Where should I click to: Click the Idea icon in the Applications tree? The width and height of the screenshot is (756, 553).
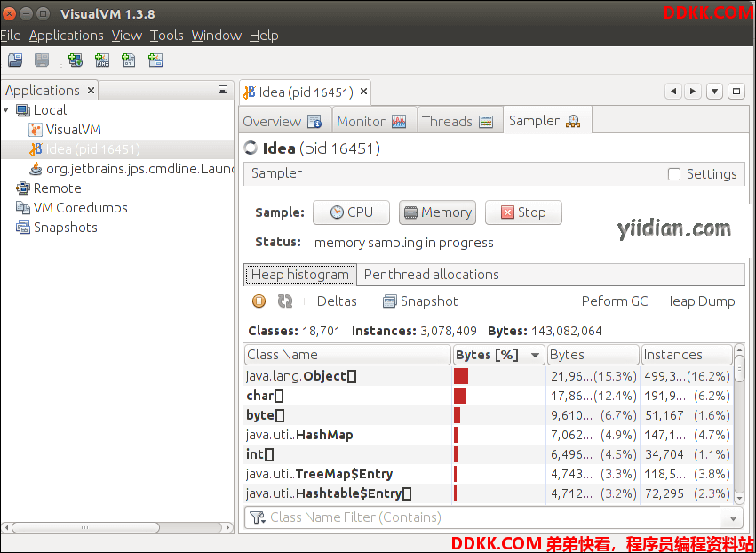36,149
